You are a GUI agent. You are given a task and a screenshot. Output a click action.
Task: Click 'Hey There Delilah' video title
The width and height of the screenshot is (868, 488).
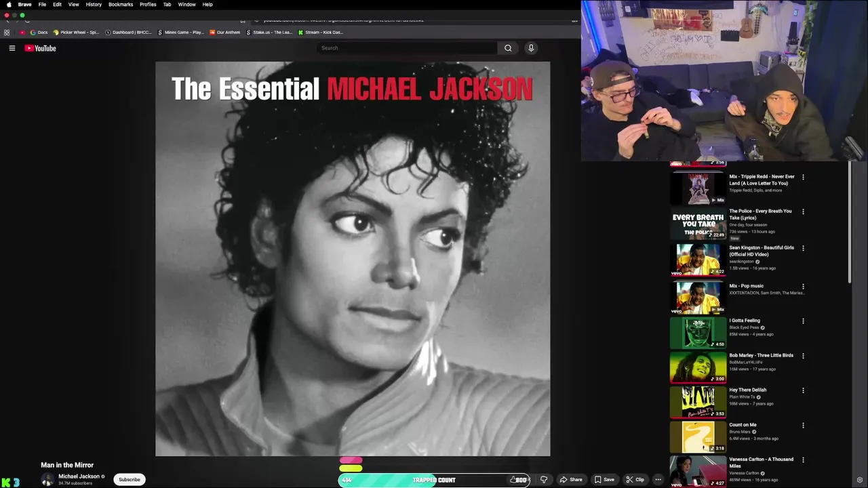(747, 390)
